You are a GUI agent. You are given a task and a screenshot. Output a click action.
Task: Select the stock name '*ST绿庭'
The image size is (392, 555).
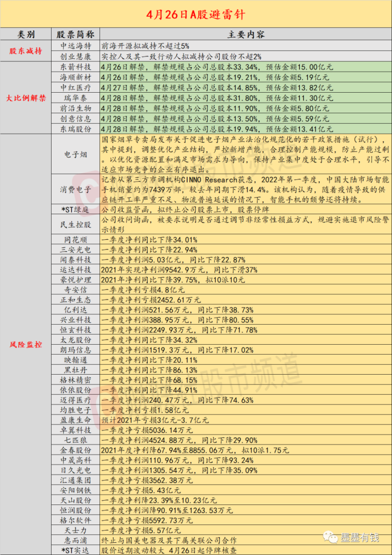76,210
